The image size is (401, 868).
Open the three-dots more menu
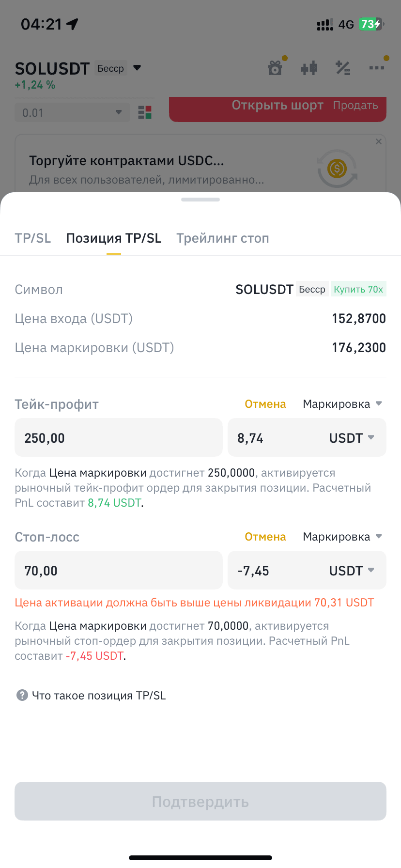pos(376,68)
